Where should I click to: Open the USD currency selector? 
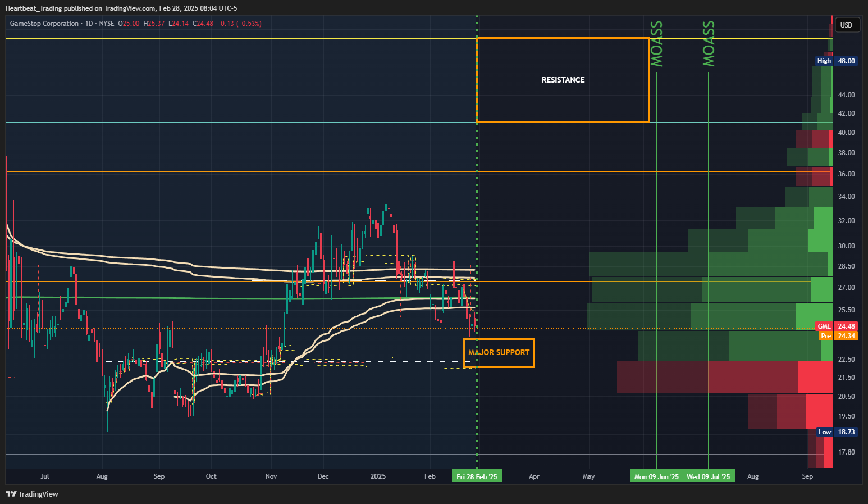[846, 25]
